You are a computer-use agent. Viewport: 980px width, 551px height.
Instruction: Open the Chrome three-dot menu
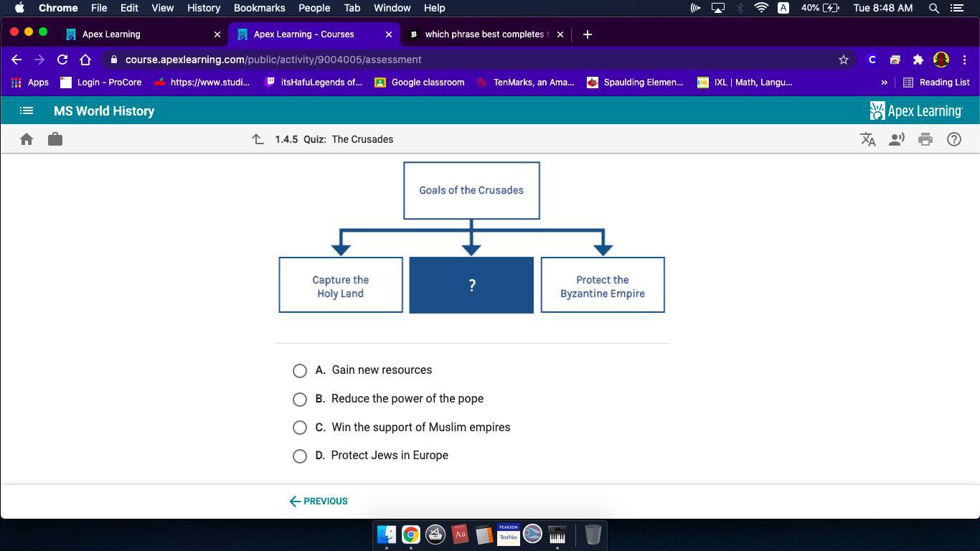[x=965, y=60]
